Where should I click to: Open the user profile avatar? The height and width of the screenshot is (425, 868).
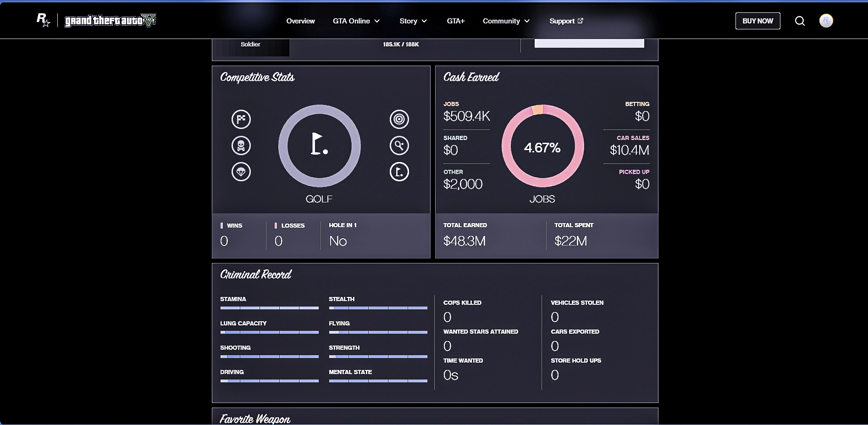(x=826, y=21)
